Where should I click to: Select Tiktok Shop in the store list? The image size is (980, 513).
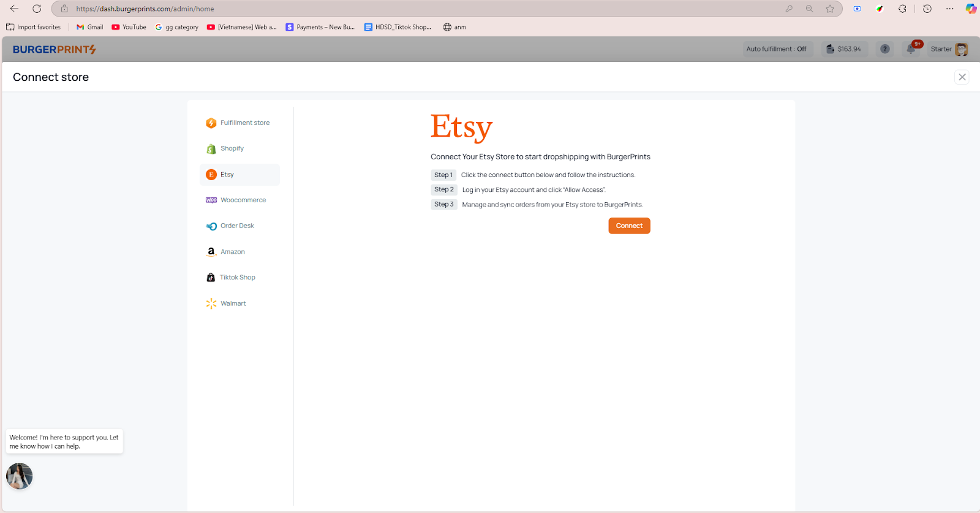239,278
